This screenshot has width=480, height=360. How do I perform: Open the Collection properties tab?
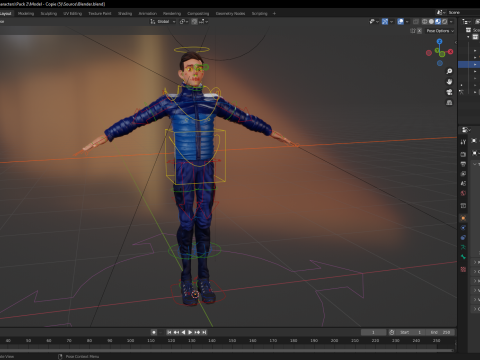click(463, 206)
